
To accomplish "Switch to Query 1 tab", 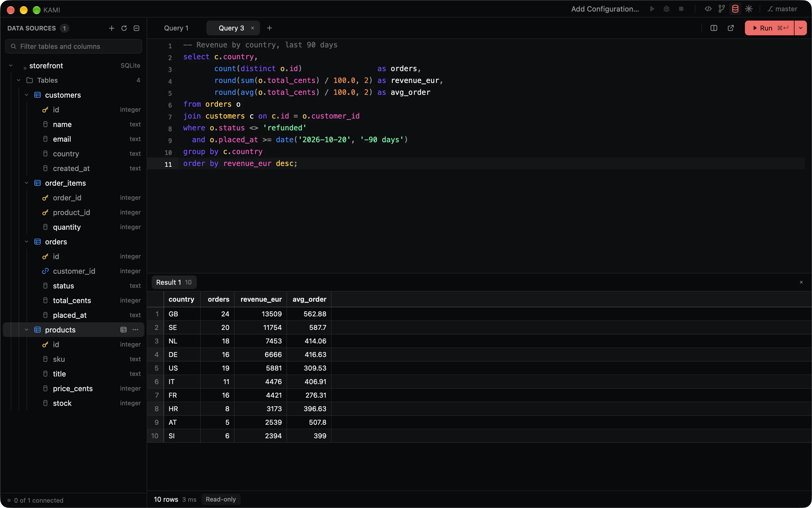I will click(176, 28).
